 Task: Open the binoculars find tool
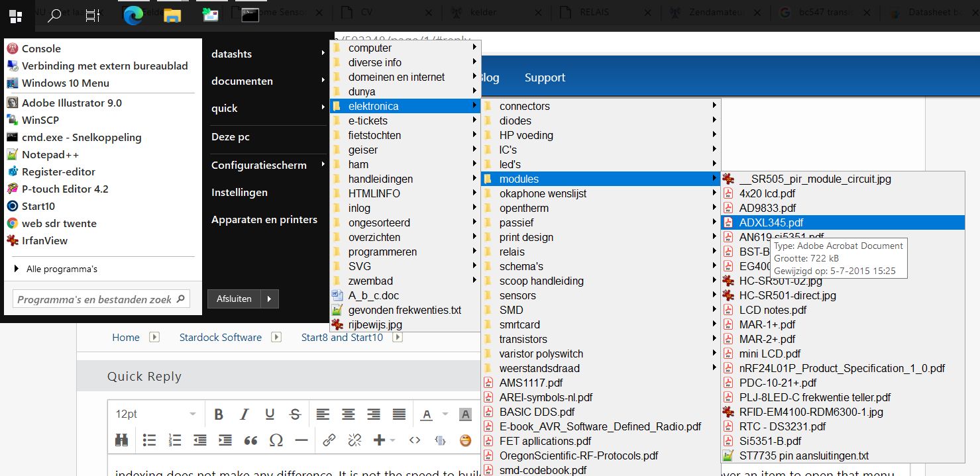[x=122, y=440]
